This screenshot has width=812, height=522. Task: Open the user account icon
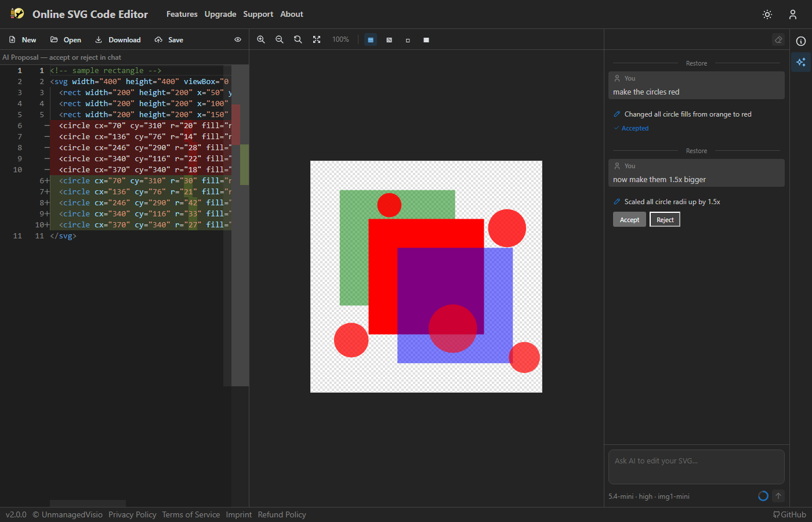coord(793,14)
